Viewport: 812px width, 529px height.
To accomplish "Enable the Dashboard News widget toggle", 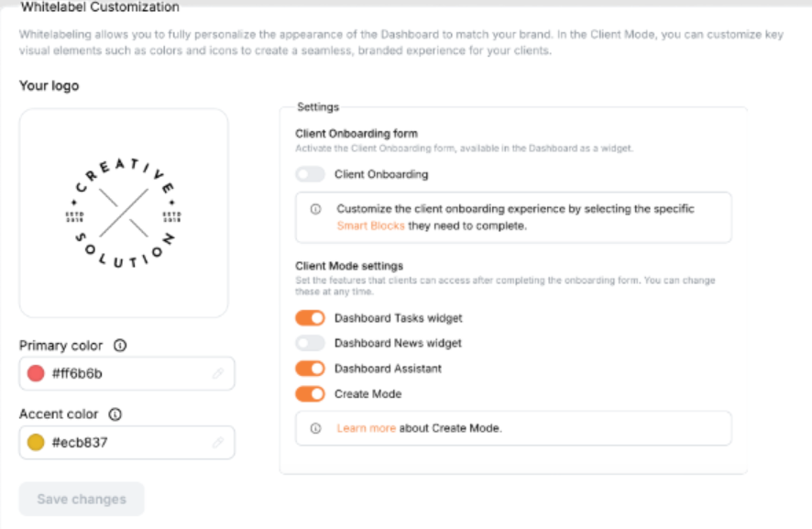I will click(311, 343).
